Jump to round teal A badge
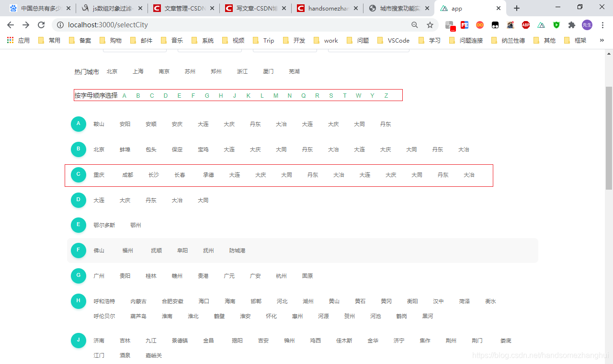This screenshot has width=613, height=364. pyautogui.click(x=78, y=124)
